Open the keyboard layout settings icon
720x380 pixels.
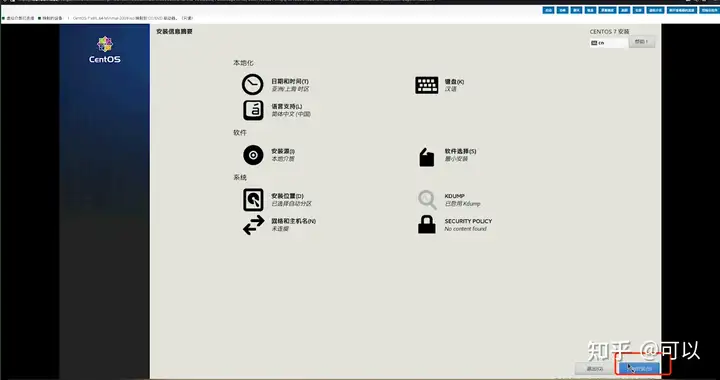tap(427, 85)
